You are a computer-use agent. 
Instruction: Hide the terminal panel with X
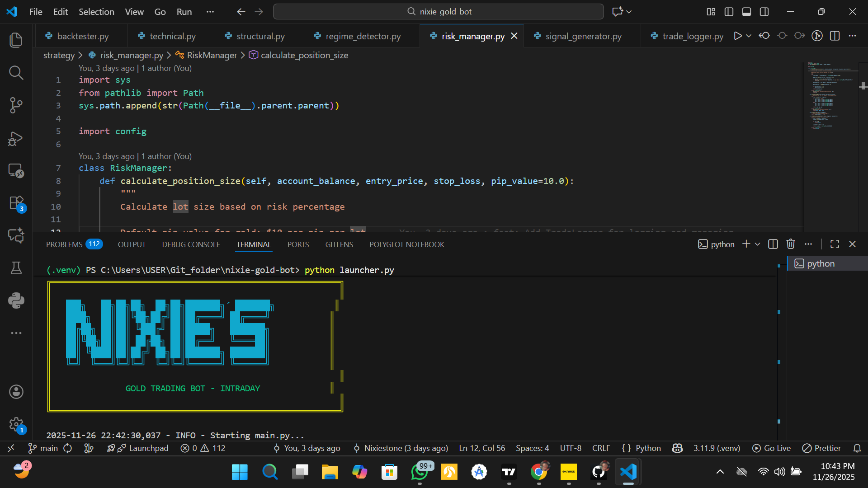[x=853, y=244]
